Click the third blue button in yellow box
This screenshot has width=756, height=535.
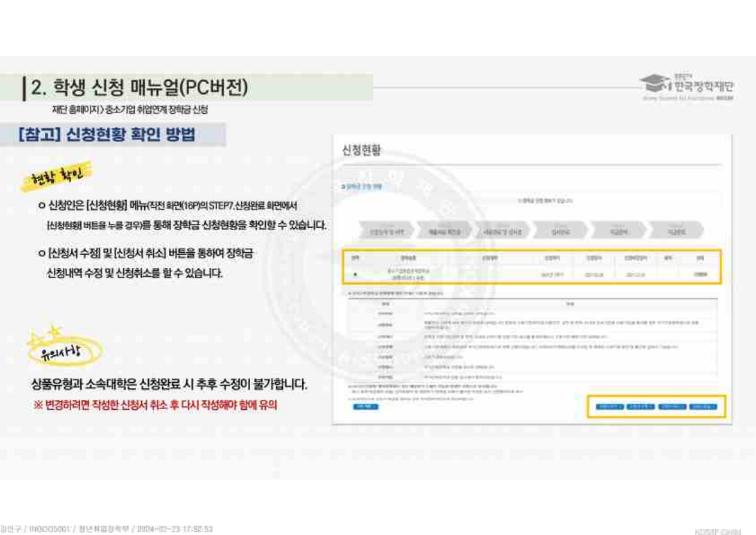672,406
